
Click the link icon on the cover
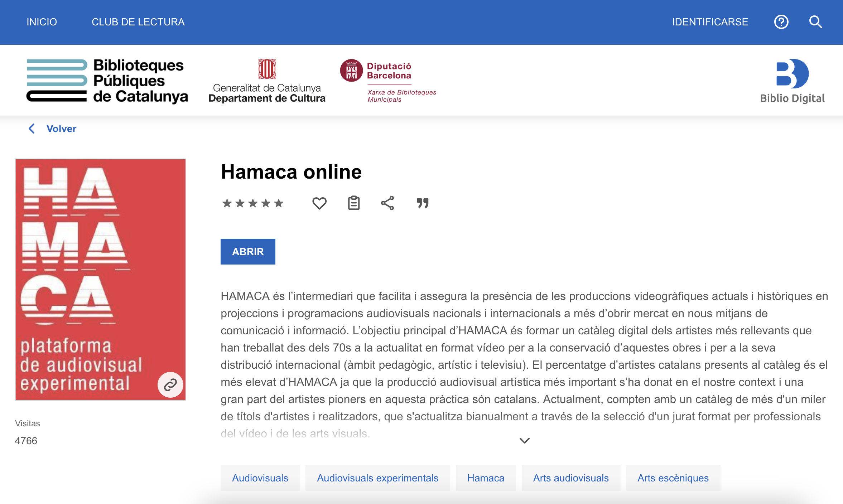click(x=170, y=385)
